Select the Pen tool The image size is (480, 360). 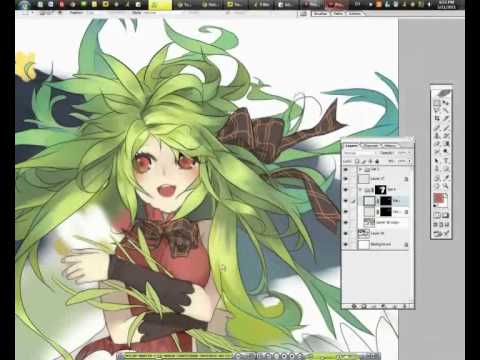[x=437, y=169]
